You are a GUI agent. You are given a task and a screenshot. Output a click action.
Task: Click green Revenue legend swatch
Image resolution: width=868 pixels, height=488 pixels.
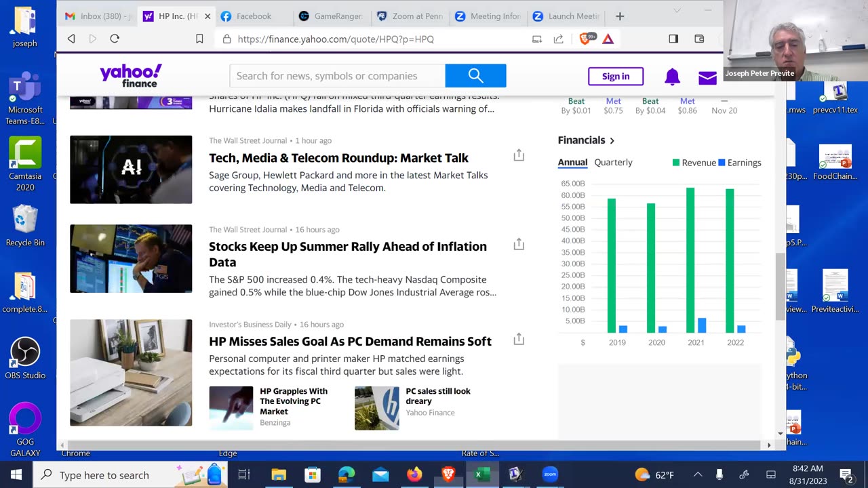point(675,163)
